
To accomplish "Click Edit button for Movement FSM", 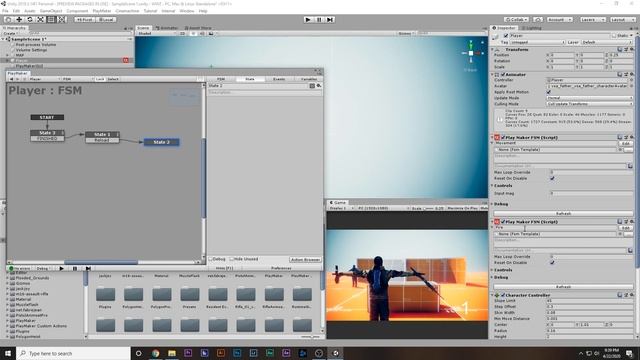I will pos(626,144).
